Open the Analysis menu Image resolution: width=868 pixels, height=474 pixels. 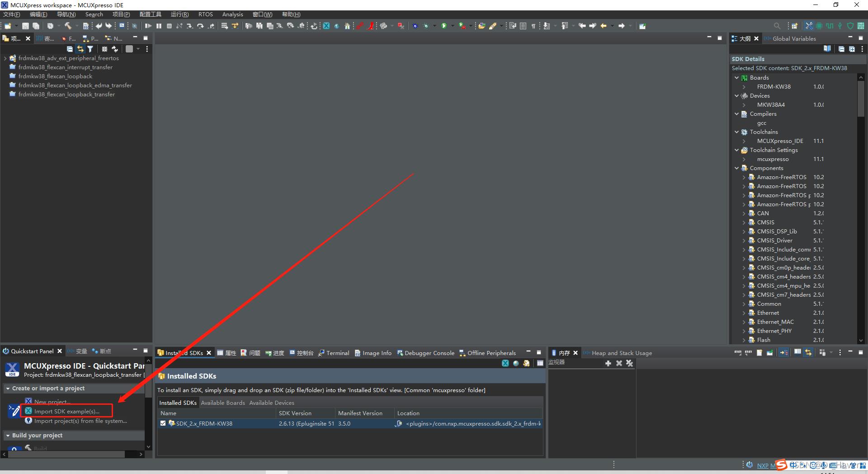(232, 14)
